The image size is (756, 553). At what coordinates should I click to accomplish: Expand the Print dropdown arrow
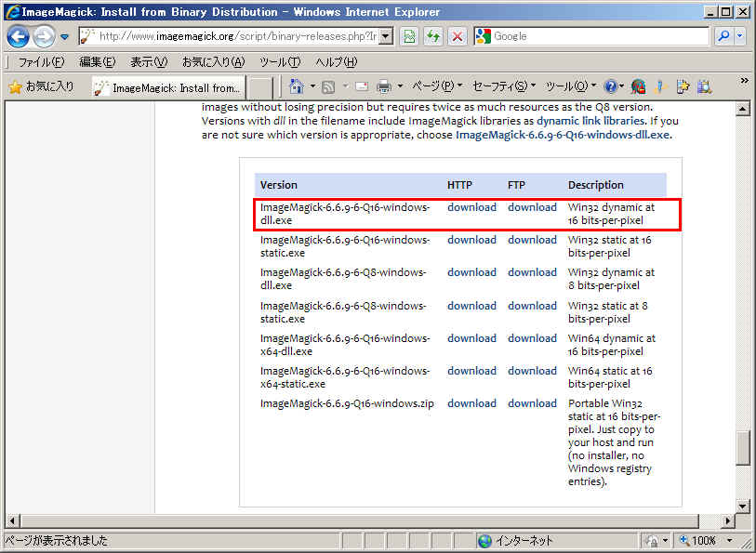pos(400,86)
